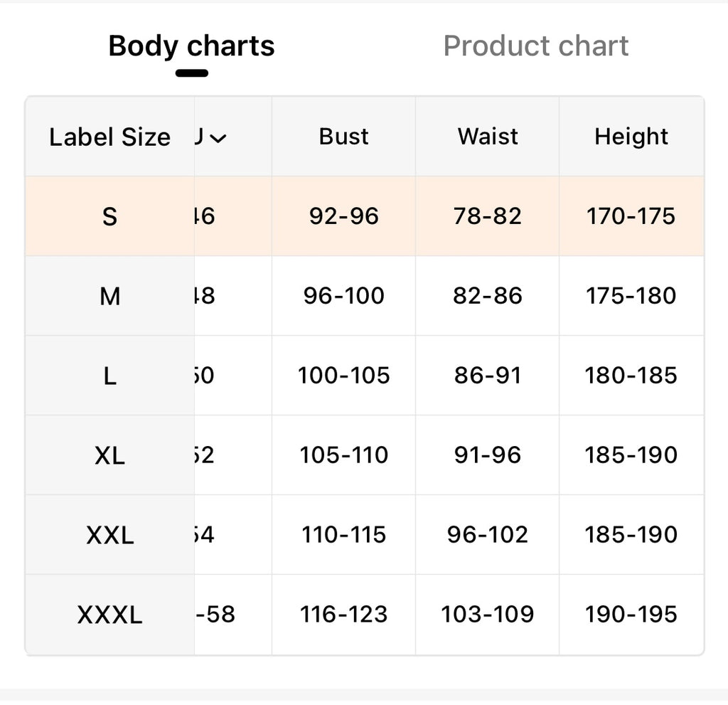728x705 pixels.
Task: Click the M label size cell
Action: click(109, 296)
